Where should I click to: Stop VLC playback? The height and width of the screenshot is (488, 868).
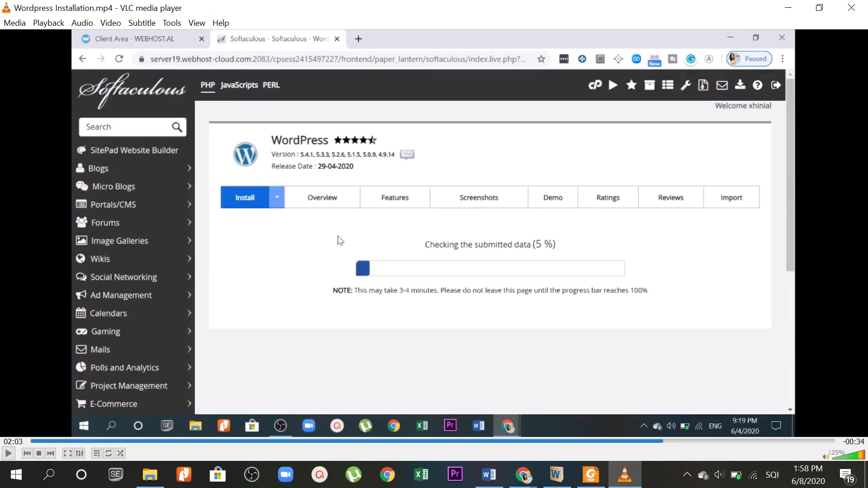tap(39, 453)
